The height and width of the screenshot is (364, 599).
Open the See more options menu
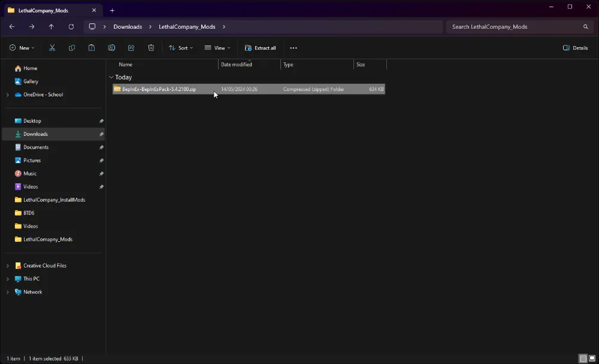tap(293, 48)
